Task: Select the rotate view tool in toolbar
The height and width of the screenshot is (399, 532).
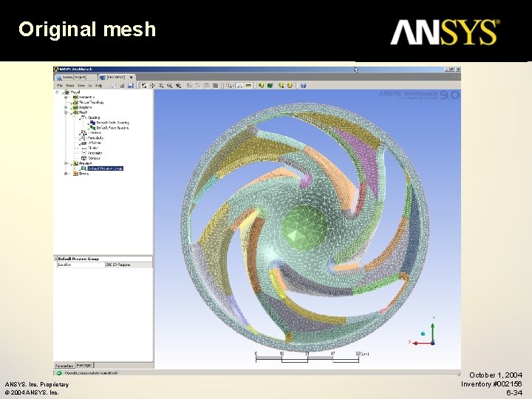Action: coord(144,86)
